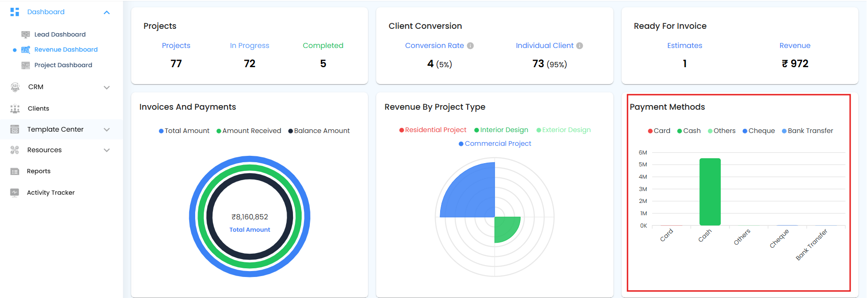Click info icon beside Conversion Rate
Screen dimensions: 868x298
470,46
